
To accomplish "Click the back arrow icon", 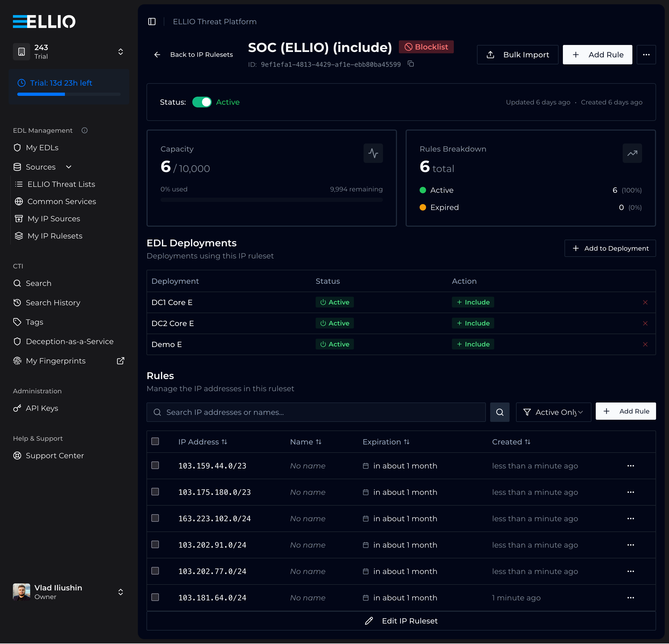I will click(x=157, y=55).
